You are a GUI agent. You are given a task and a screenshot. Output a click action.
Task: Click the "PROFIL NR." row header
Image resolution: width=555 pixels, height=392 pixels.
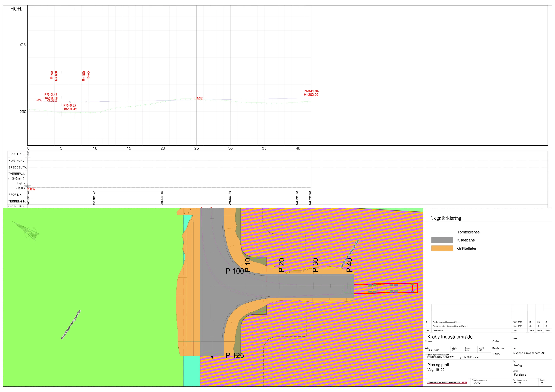point(16,154)
